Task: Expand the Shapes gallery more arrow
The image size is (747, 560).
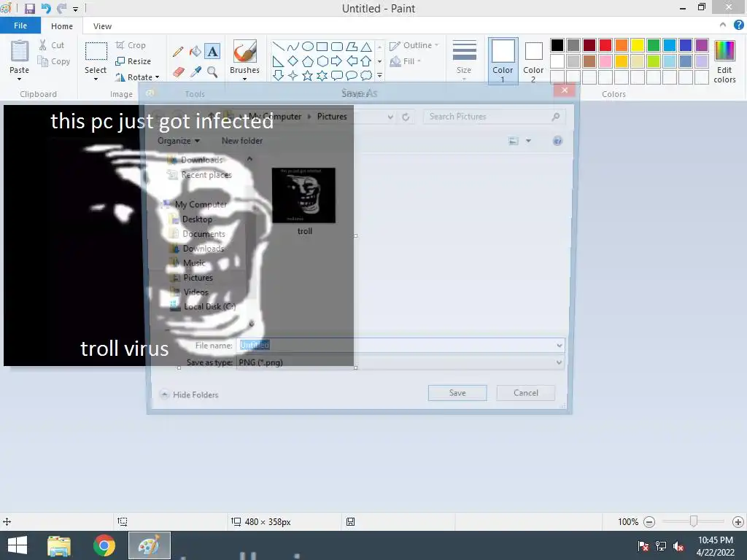Action: 379,76
